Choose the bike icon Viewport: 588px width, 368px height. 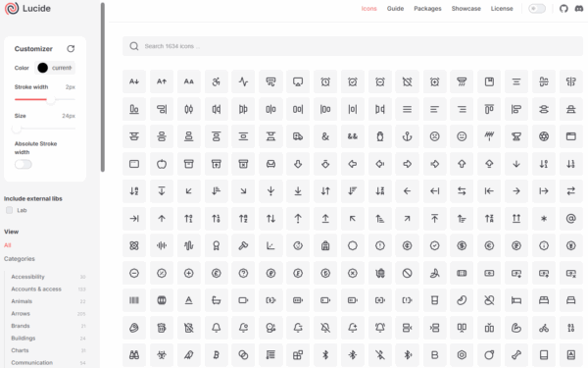tap(544, 328)
